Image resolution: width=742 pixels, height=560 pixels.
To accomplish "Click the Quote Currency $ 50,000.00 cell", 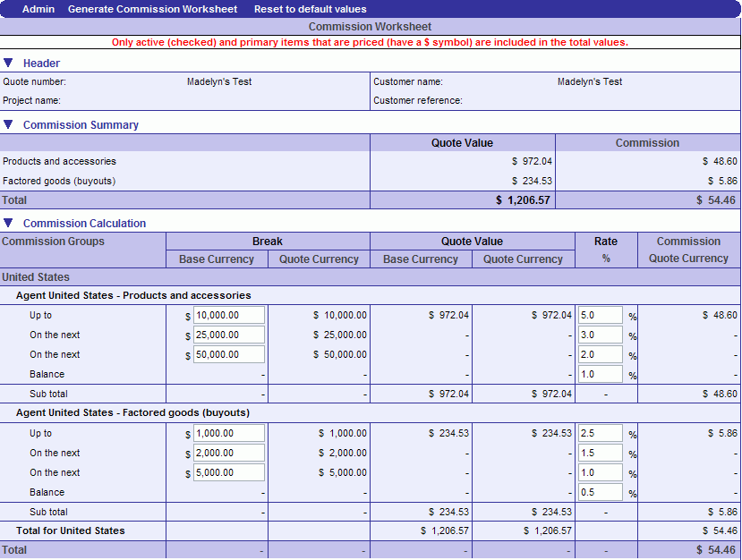I will coord(340,354).
